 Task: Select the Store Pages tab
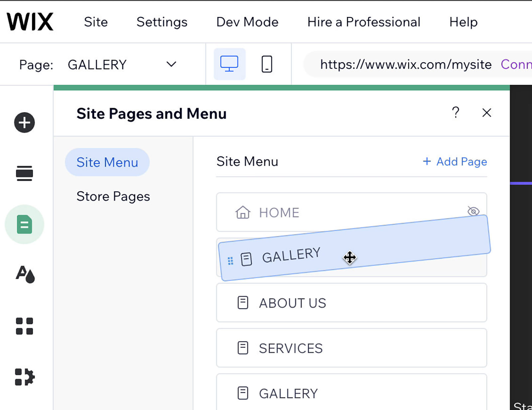[x=113, y=196]
